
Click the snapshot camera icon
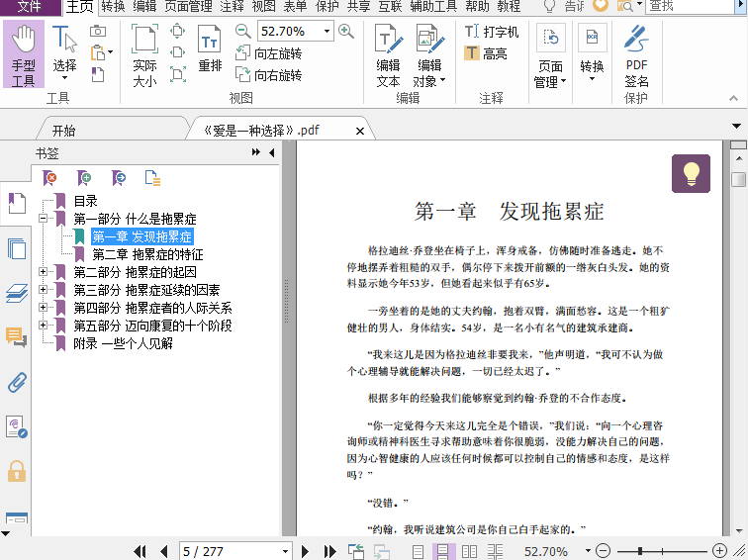(98, 31)
